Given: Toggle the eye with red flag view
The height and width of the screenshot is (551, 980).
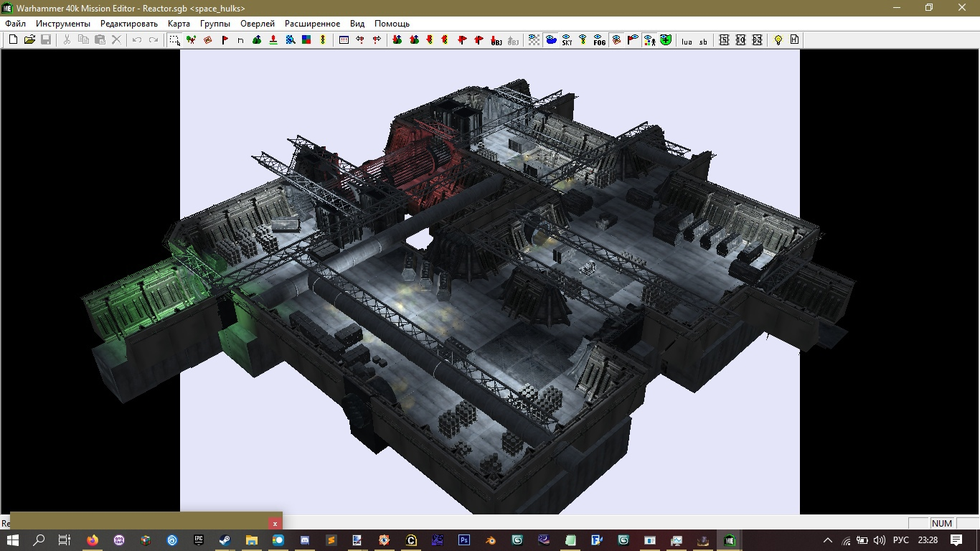Looking at the screenshot, I should tap(632, 40).
